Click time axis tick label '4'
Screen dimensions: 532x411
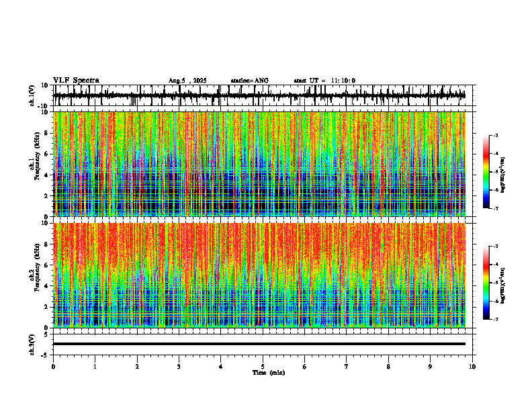click(221, 367)
